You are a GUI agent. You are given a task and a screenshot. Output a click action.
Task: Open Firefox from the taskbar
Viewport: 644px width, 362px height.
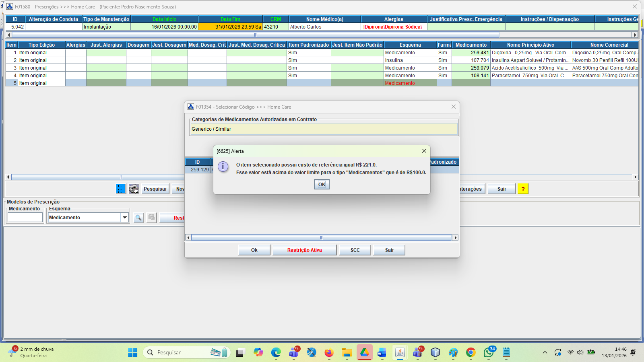coord(329,353)
